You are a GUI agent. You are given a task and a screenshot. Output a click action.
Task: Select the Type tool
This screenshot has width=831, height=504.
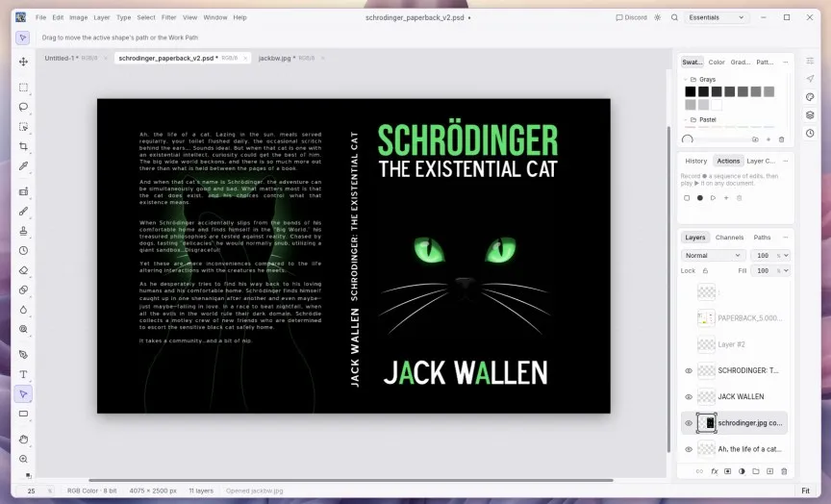click(x=23, y=374)
